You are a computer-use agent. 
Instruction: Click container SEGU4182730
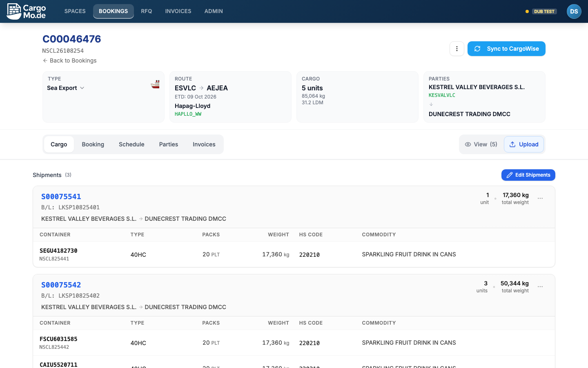58,251
